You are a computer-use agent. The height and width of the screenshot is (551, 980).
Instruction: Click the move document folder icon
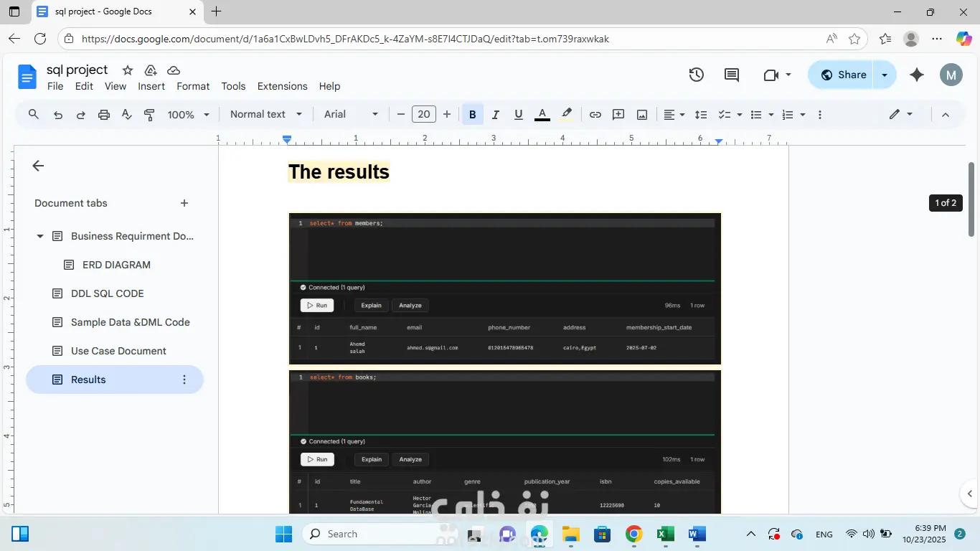pyautogui.click(x=151, y=70)
